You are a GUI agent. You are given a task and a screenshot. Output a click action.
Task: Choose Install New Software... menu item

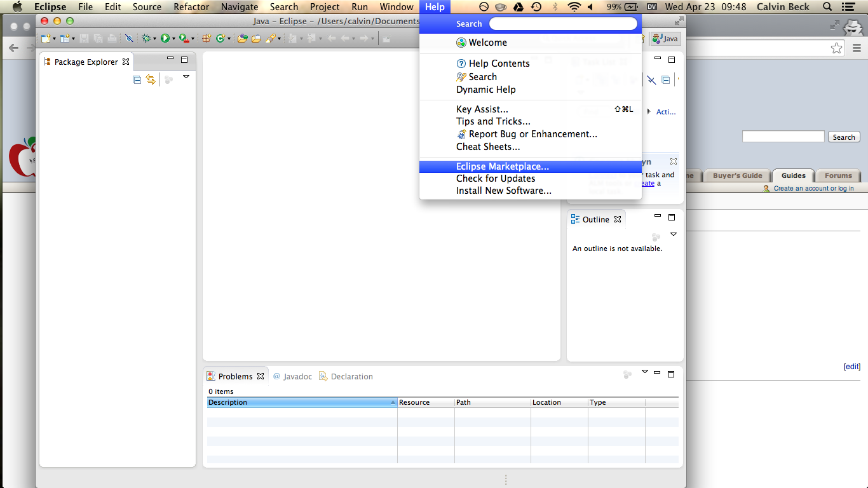[531, 191]
